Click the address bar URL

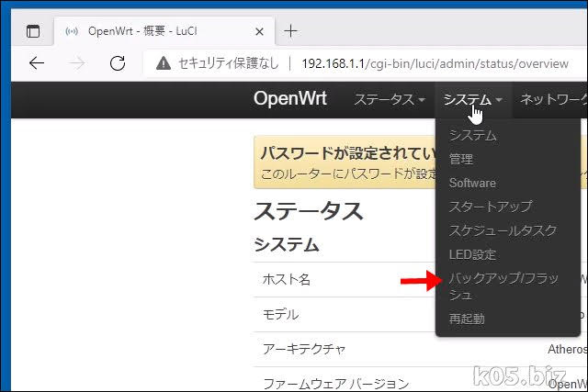435,63
